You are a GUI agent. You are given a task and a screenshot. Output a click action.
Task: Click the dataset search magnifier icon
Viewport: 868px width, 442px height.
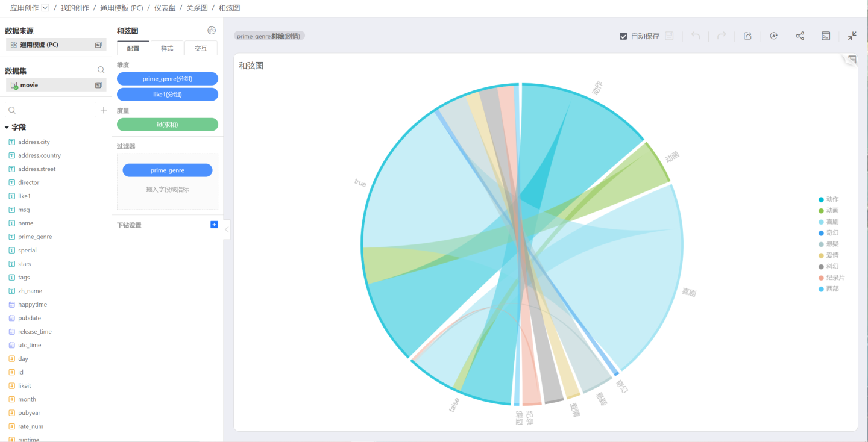click(101, 70)
